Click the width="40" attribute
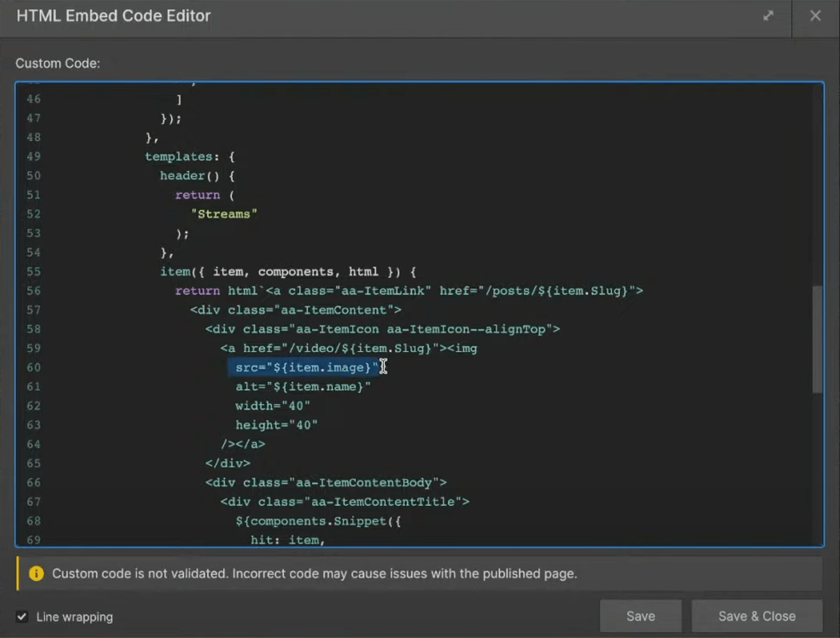 click(274, 405)
